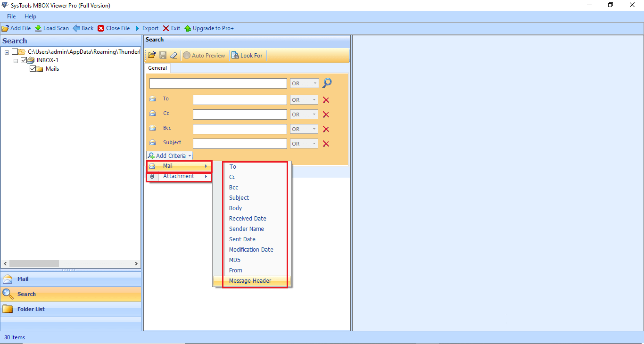Image resolution: width=644 pixels, height=344 pixels.
Task: Open the Subject row OR dropdown
Action: point(305,144)
